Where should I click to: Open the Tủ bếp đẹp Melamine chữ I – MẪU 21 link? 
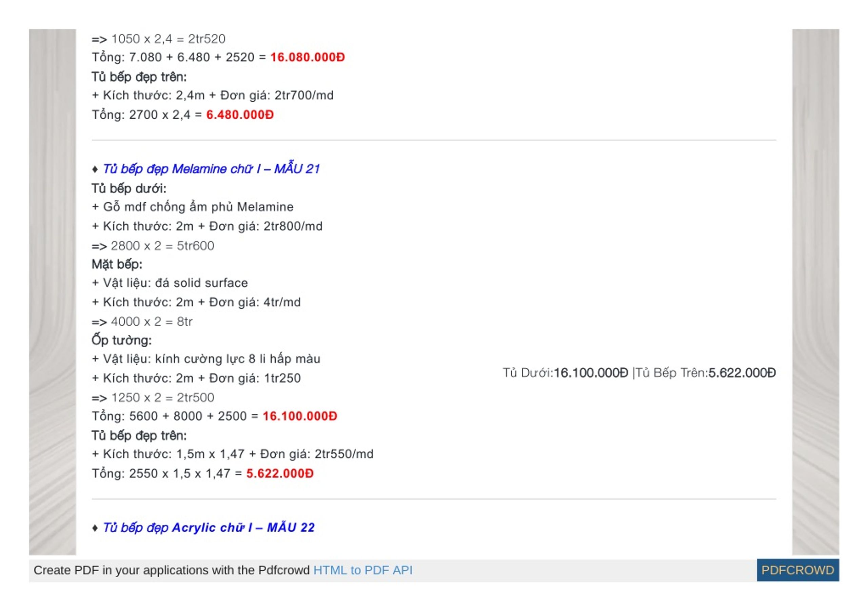[212, 168]
